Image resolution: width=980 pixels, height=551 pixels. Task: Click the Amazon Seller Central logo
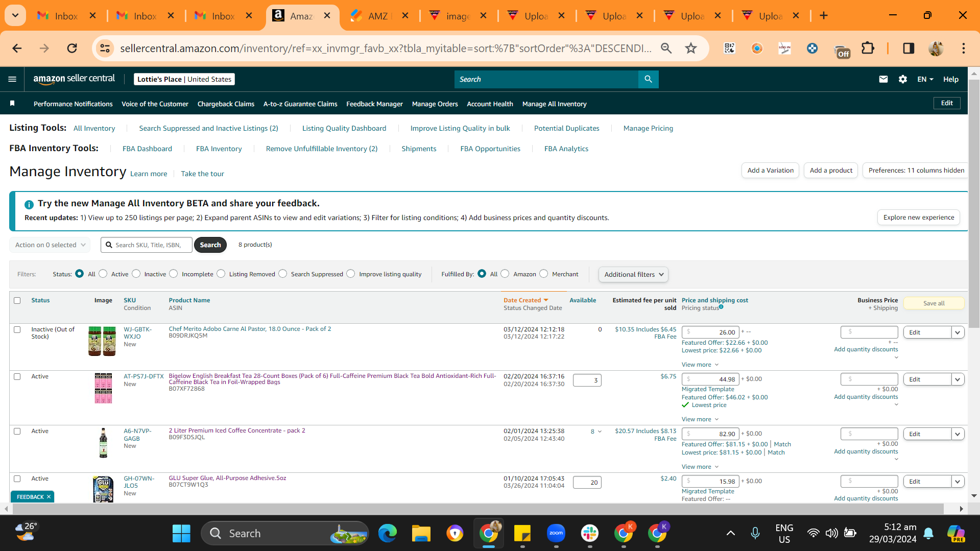click(74, 79)
